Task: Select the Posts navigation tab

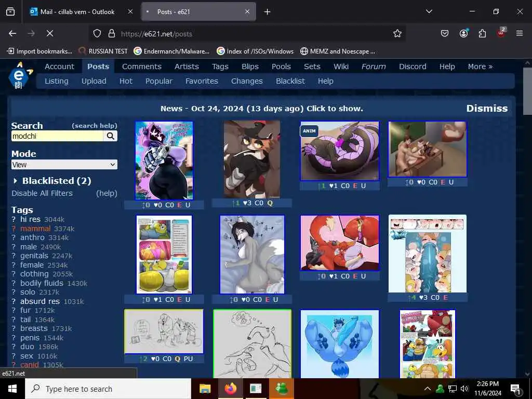Action: pos(98,66)
